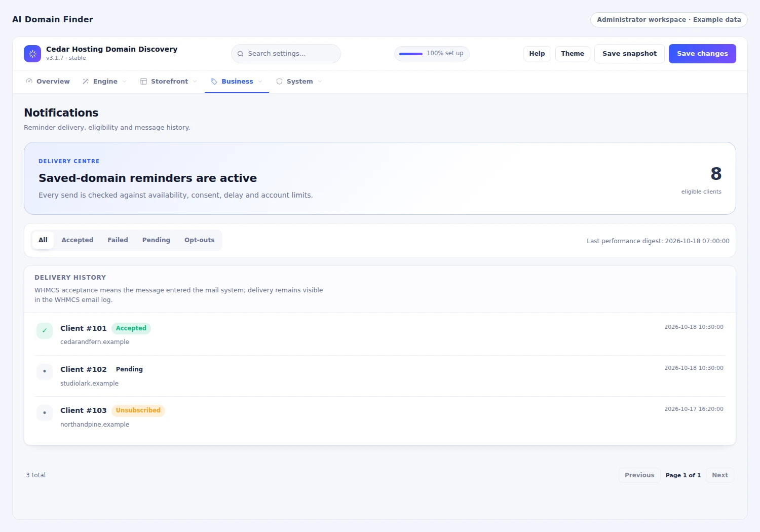This screenshot has width=760, height=532.
Task: Click the search magnifier icon
Action: 241,54
